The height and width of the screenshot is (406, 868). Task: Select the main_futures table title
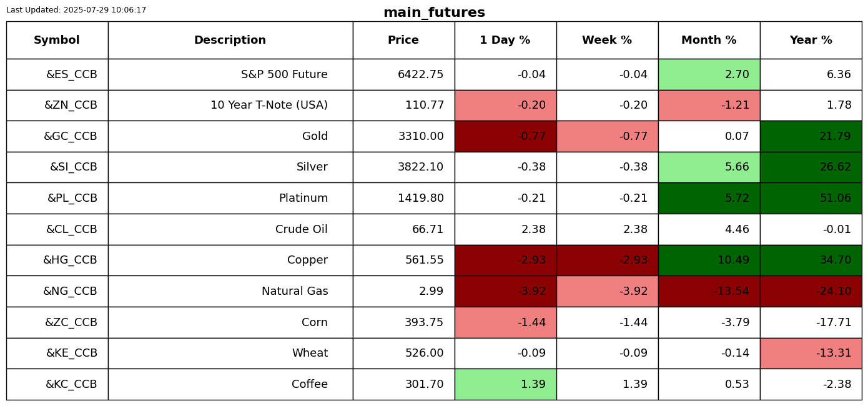(434, 12)
